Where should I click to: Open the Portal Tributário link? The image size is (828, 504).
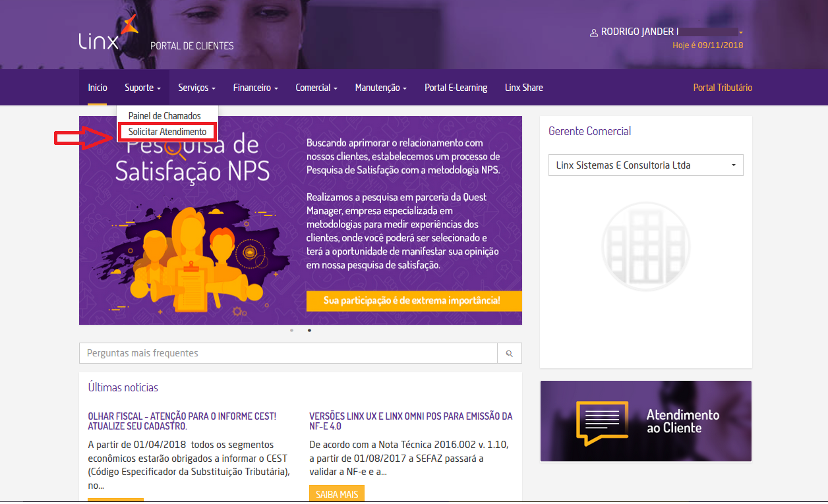723,87
